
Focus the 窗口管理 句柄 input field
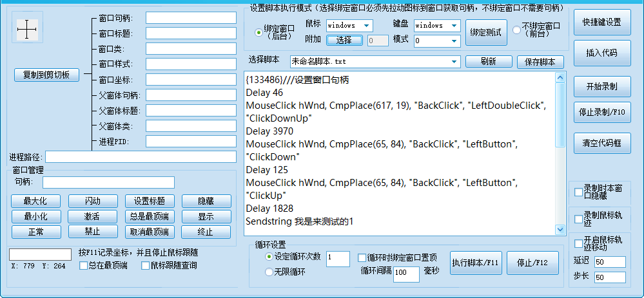tap(108, 182)
